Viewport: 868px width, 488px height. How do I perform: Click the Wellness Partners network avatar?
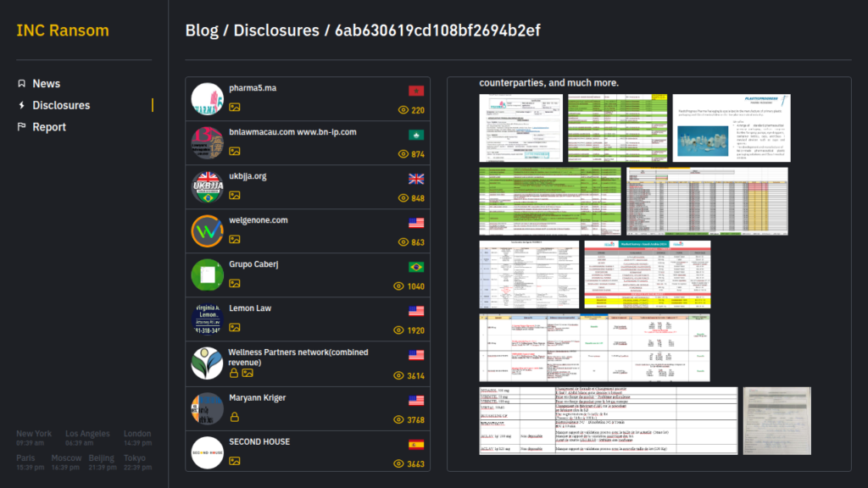point(207,363)
